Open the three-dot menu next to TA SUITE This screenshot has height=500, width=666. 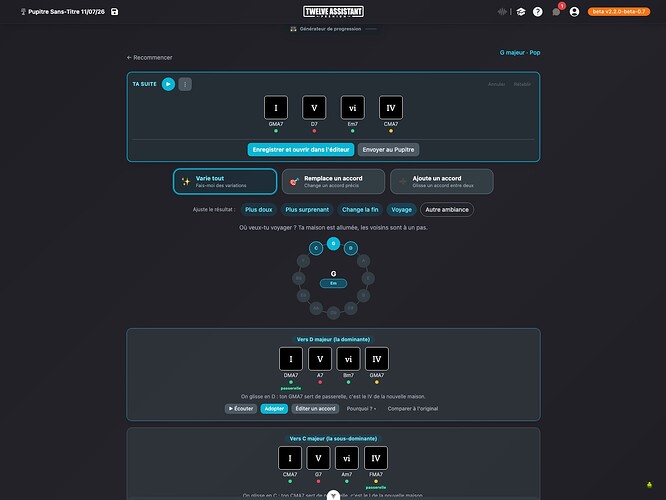coord(185,84)
